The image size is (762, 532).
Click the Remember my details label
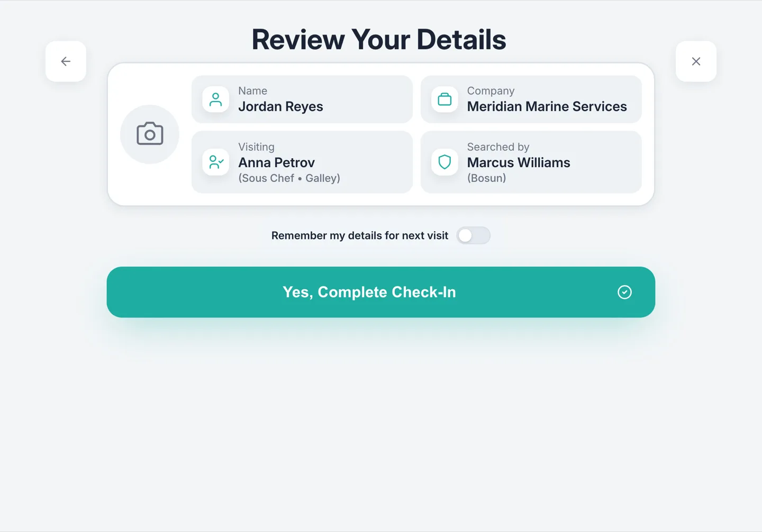pos(360,235)
